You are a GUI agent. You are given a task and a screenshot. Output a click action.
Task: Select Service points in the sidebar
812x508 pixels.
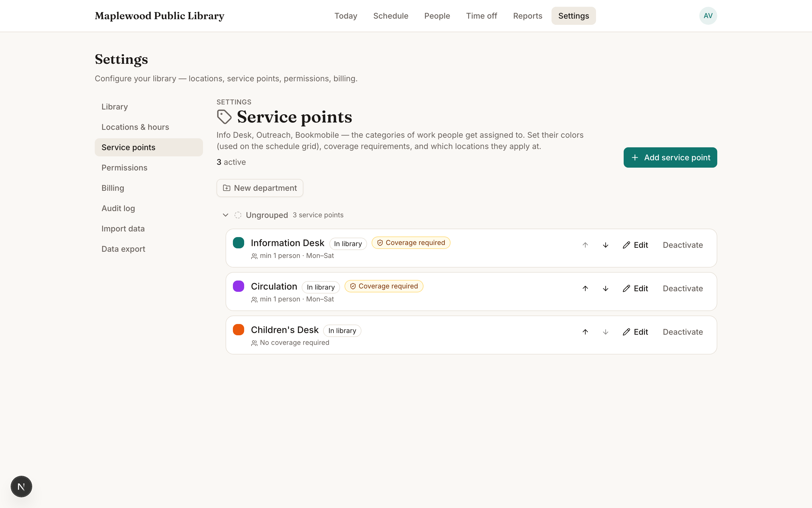click(149, 147)
